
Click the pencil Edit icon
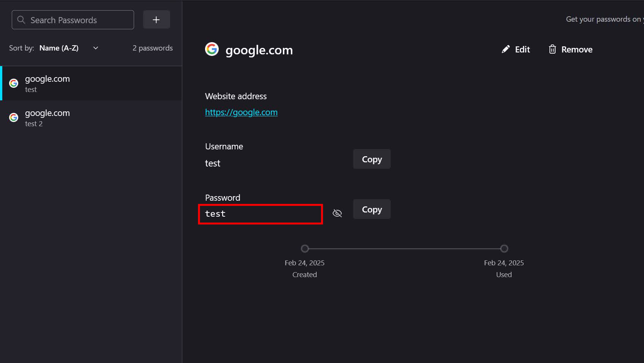pos(505,49)
